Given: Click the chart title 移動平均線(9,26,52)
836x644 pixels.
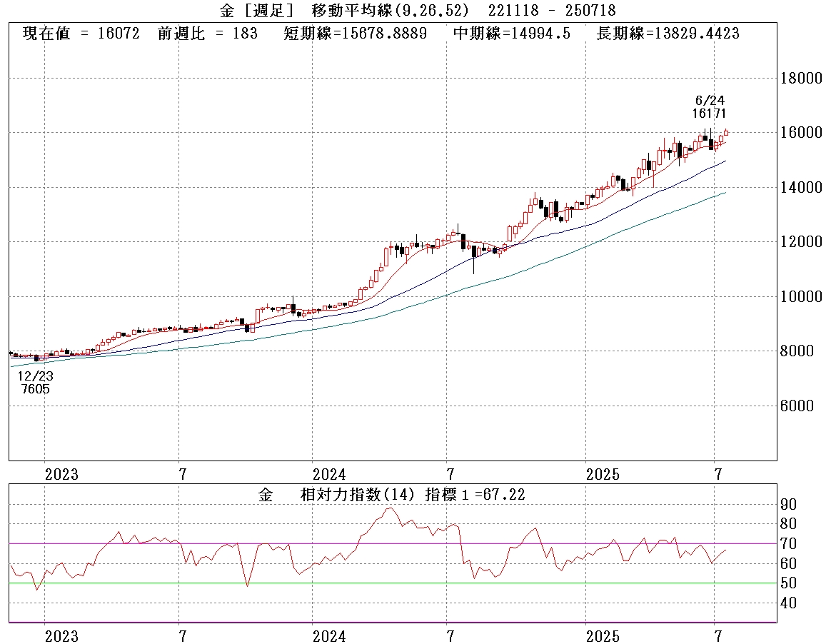Looking at the screenshot, I should (391, 10).
